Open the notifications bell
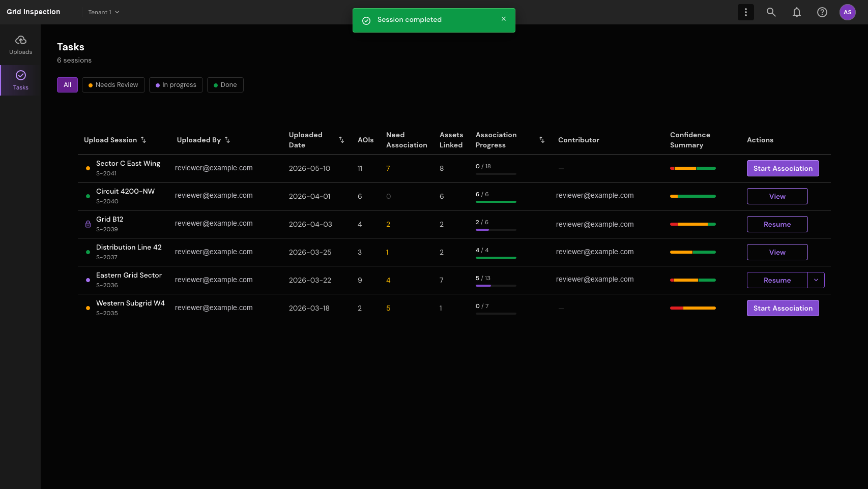This screenshot has width=868, height=489. (797, 12)
